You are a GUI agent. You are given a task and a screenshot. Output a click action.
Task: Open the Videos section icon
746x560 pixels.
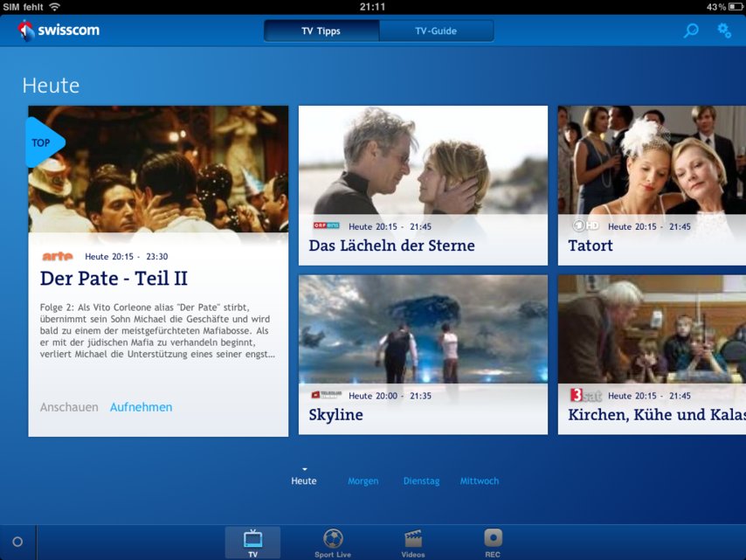pyautogui.click(x=411, y=540)
